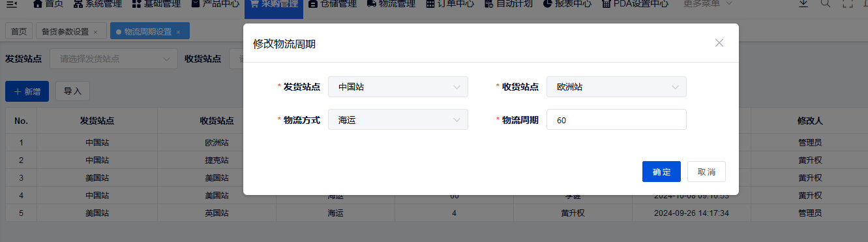Click 美国站 in row 3 发货站点 column

point(97,177)
